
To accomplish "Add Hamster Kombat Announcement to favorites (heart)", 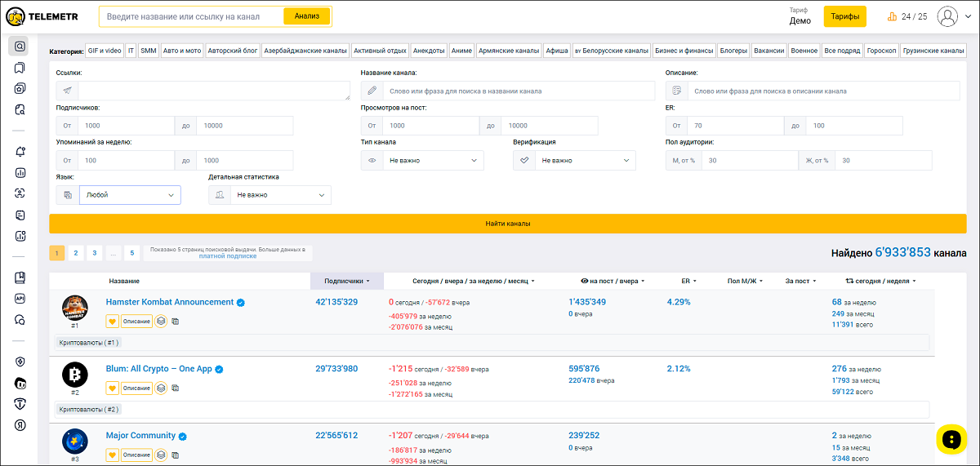I will point(113,322).
